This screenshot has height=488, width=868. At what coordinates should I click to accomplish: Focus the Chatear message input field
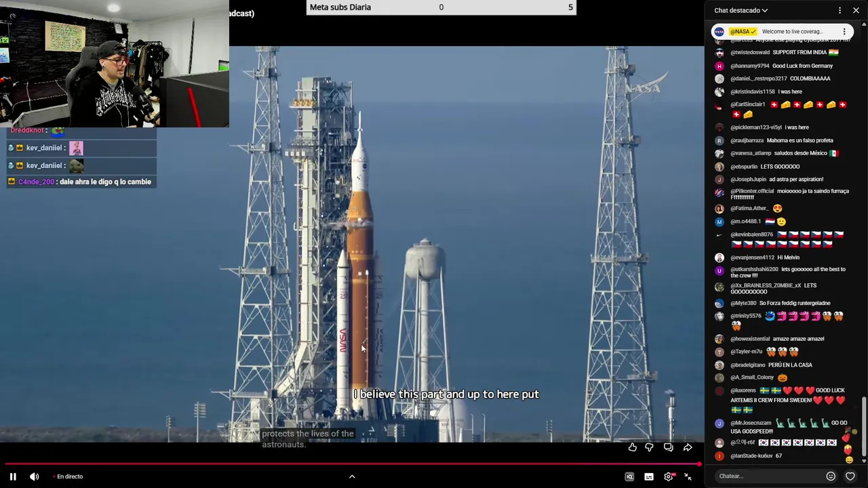(x=769, y=476)
